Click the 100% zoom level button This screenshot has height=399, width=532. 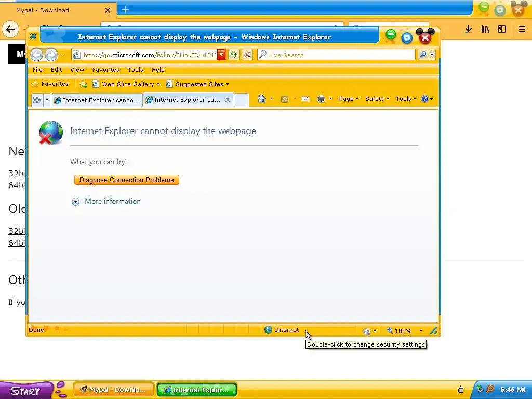[x=400, y=331]
